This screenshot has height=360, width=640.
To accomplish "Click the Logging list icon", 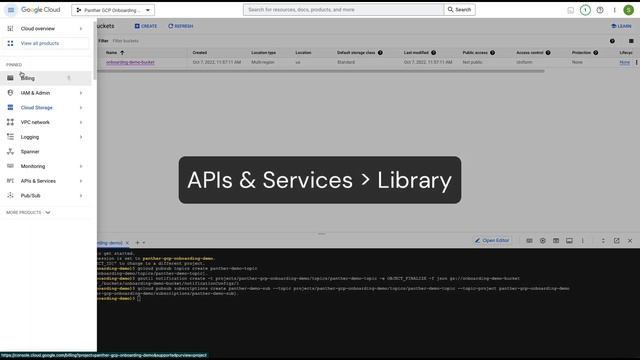I will pyautogui.click(x=10, y=137).
